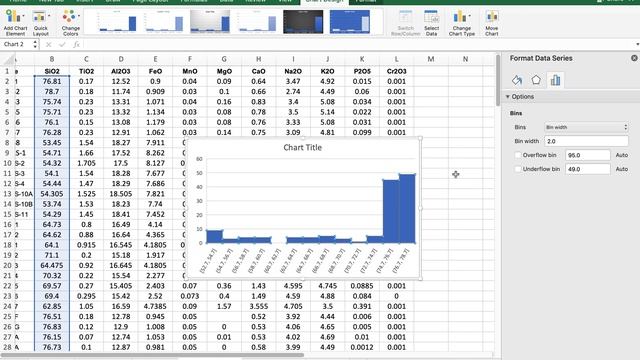This screenshot has width=640, height=360.
Task: Apply the first white chart style
Action: pyautogui.click(x=117, y=22)
